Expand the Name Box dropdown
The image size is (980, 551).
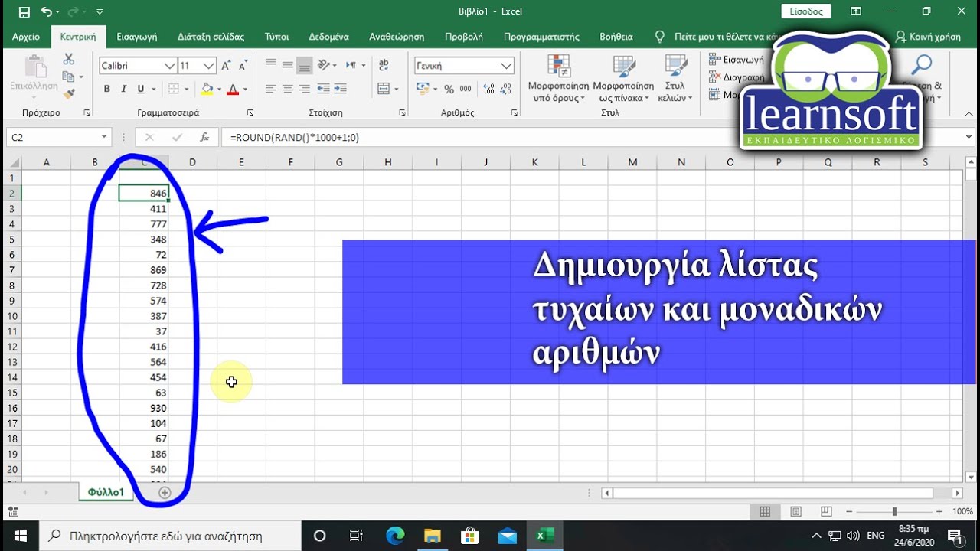pyautogui.click(x=105, y=137)
